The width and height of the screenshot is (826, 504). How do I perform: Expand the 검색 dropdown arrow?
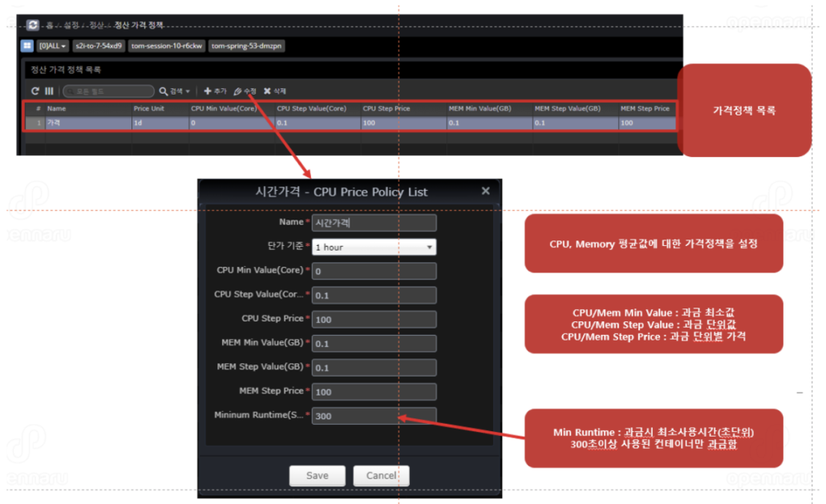coord(188,91)
